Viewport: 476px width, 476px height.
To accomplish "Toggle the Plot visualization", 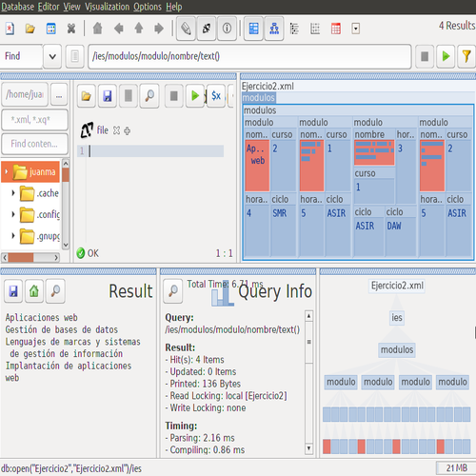I will pyautogui.click(x=315, y=29).
